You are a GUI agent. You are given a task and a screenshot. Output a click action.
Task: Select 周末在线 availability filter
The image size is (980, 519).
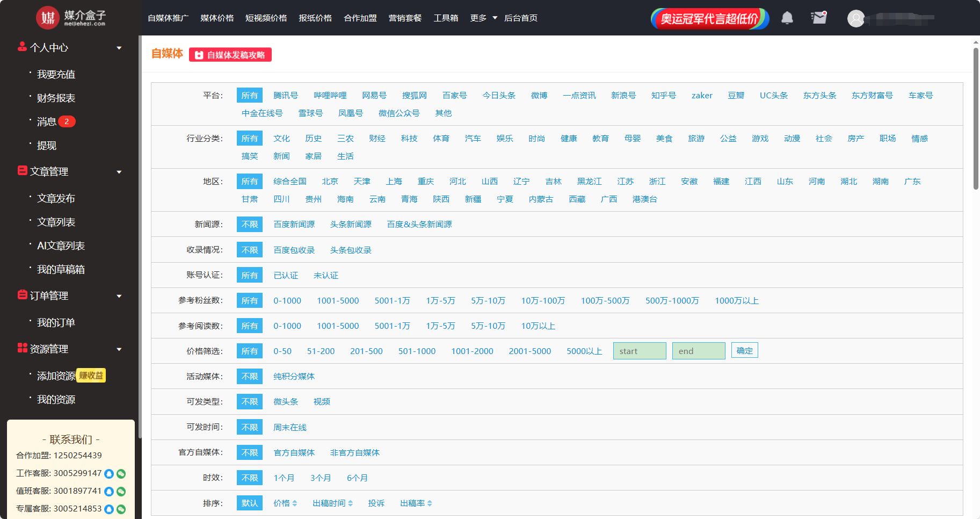click(290, 427)
